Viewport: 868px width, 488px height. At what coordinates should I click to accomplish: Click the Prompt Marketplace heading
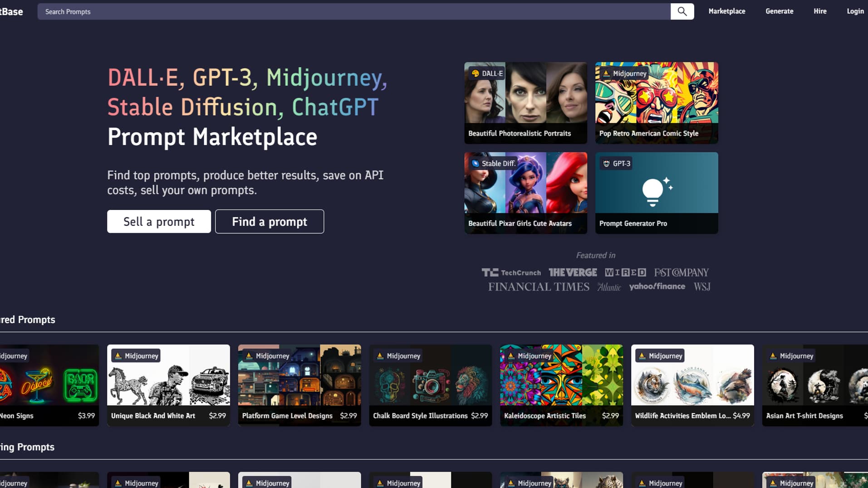coord(212,137)
